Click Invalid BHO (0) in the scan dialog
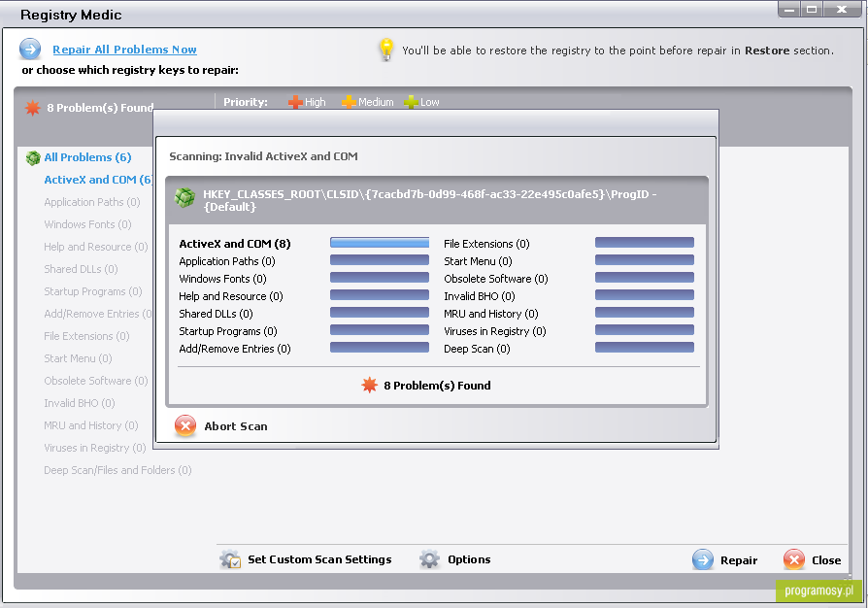Viewport: 868px width, 608px height. click(480, 296)
